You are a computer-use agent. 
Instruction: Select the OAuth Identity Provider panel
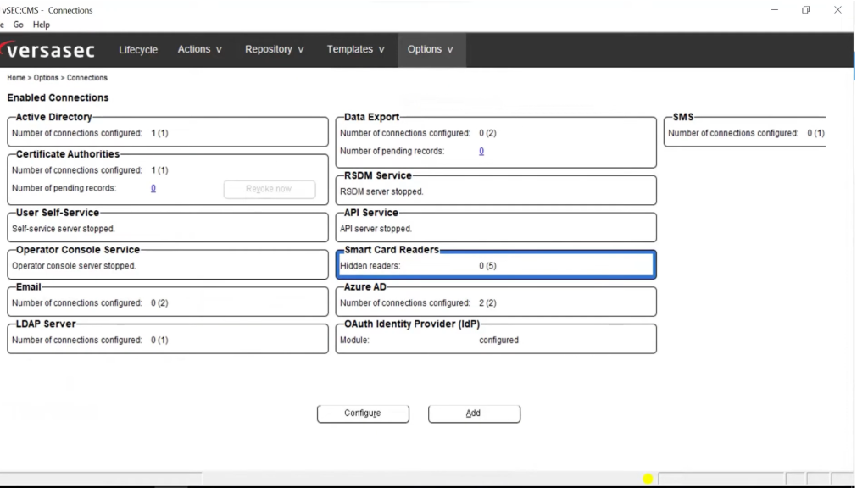pyautogui.click(x=496, y=339)
